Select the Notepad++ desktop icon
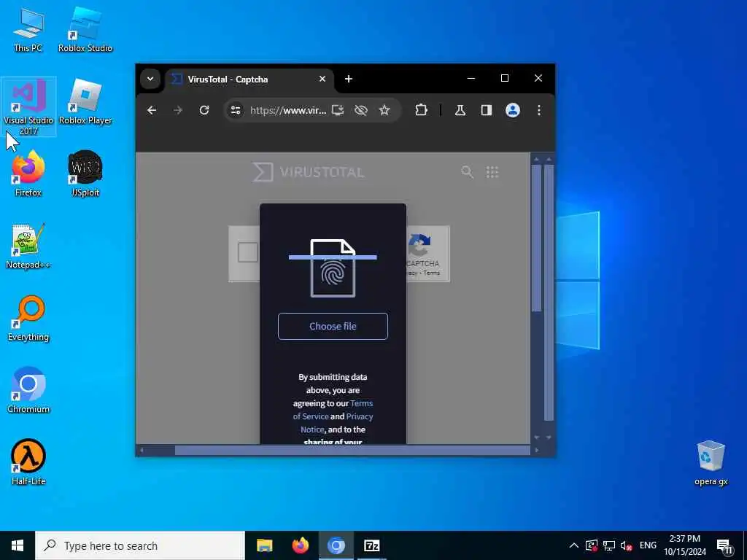Viewport: 747px width, 560px height. (x=28, y=246)
